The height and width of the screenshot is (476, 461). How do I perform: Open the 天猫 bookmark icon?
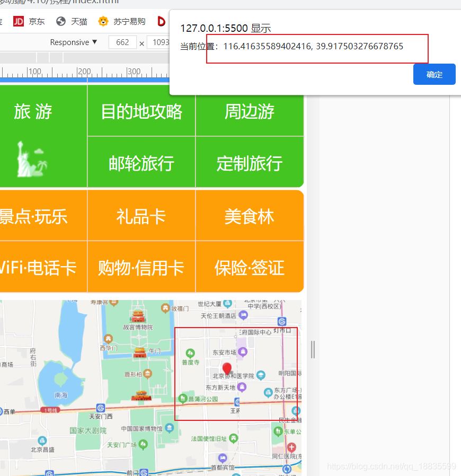(61, 21)
